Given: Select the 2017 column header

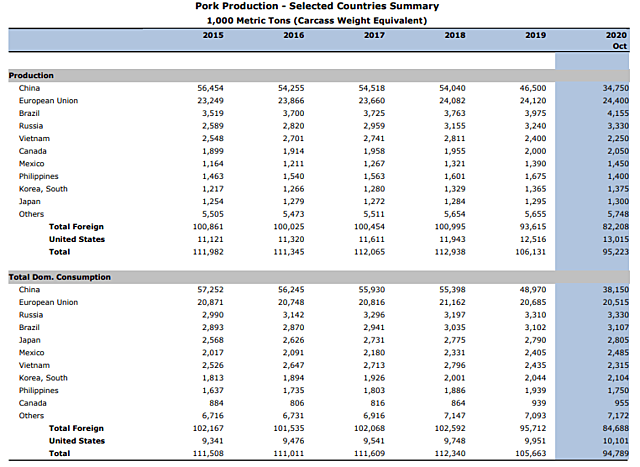Looking at the screenshot, I should 374,35.
